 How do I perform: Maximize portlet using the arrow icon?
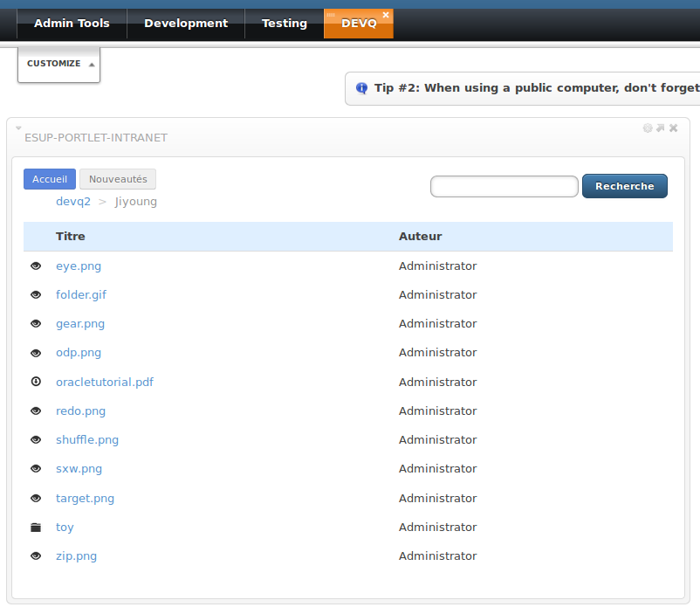click(x=661, y=128)
